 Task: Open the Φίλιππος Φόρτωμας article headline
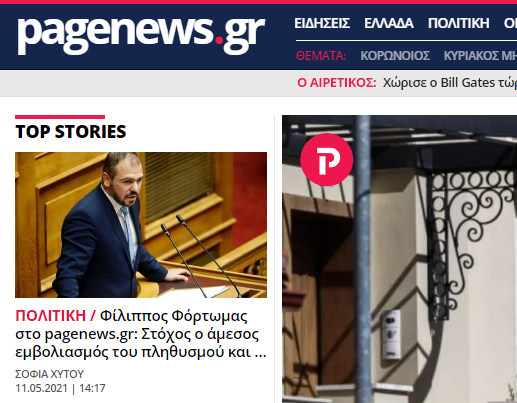141,334
